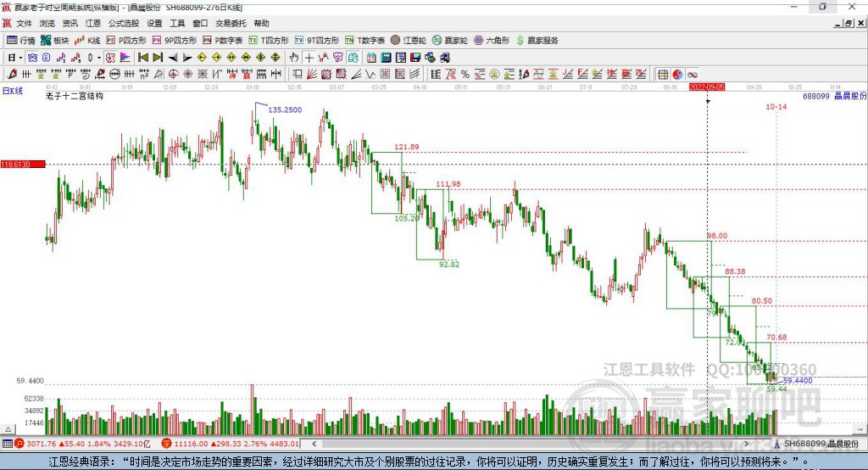Open the P数字表 tool
The height and width of the screenshot is (470, 868).
pos(223,41)
